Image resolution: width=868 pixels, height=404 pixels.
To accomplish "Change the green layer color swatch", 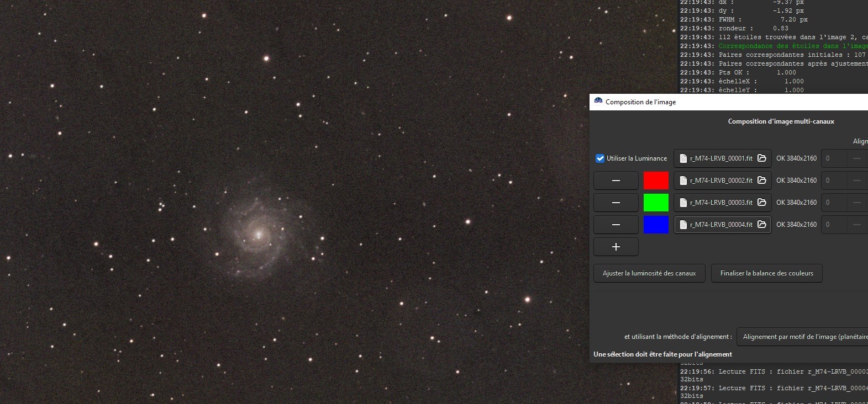I will pyautogui.click(x=656, y=203).
